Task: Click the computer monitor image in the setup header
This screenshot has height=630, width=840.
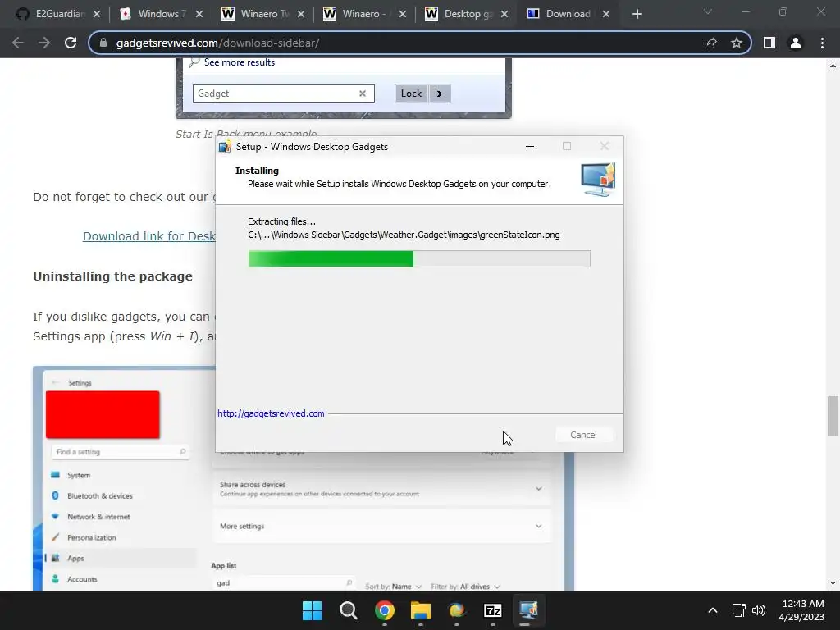Action: (x=598, y=180)
